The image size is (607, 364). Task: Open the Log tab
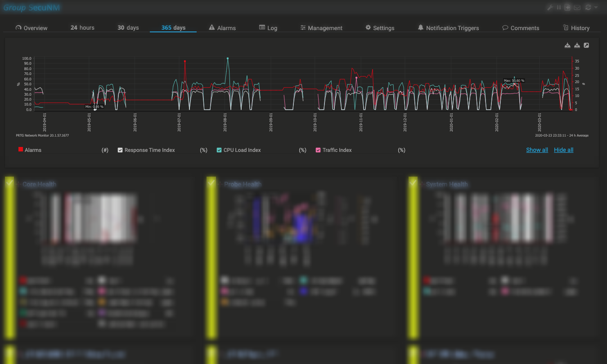pyautogui.click(x=268, y=28)
